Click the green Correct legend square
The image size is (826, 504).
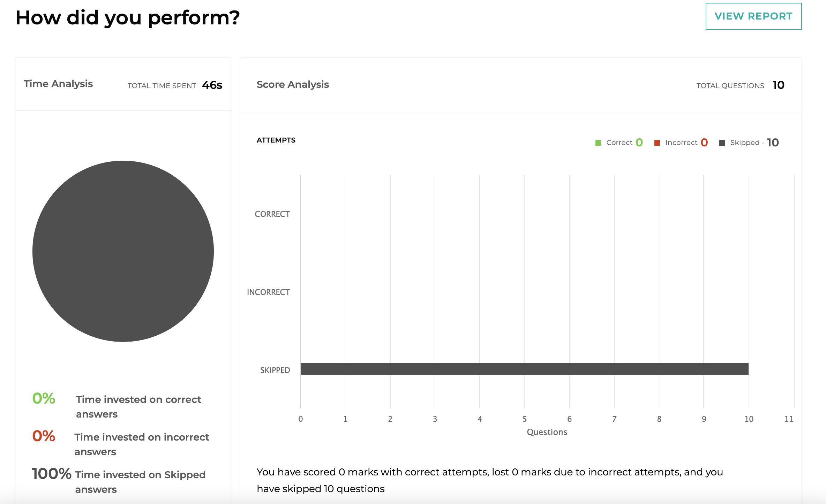pyautogui.click(x=598, y=143)
